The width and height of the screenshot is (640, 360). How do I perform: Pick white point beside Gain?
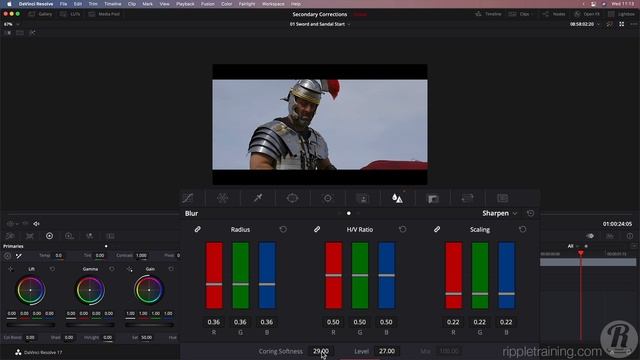tap(129, 269)
